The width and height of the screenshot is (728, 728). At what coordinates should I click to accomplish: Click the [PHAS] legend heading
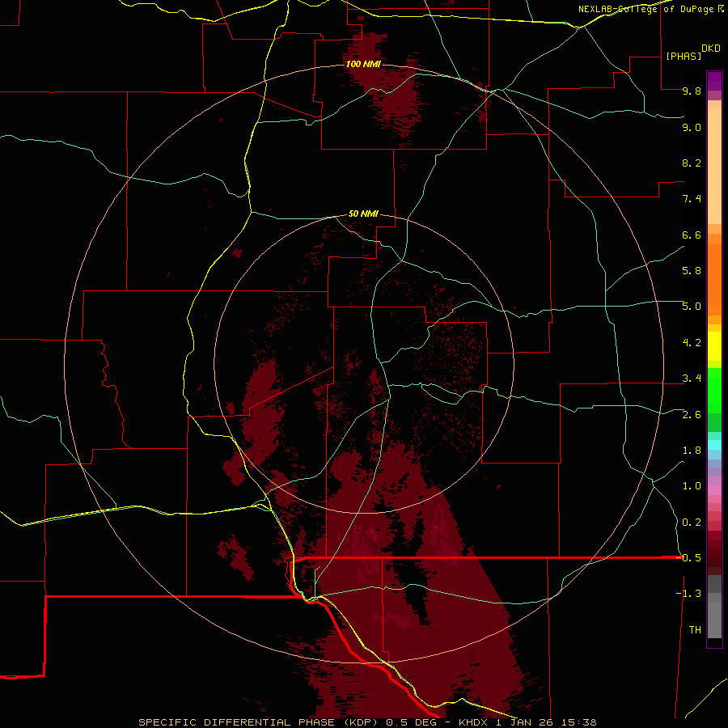[x=684, y=56]
